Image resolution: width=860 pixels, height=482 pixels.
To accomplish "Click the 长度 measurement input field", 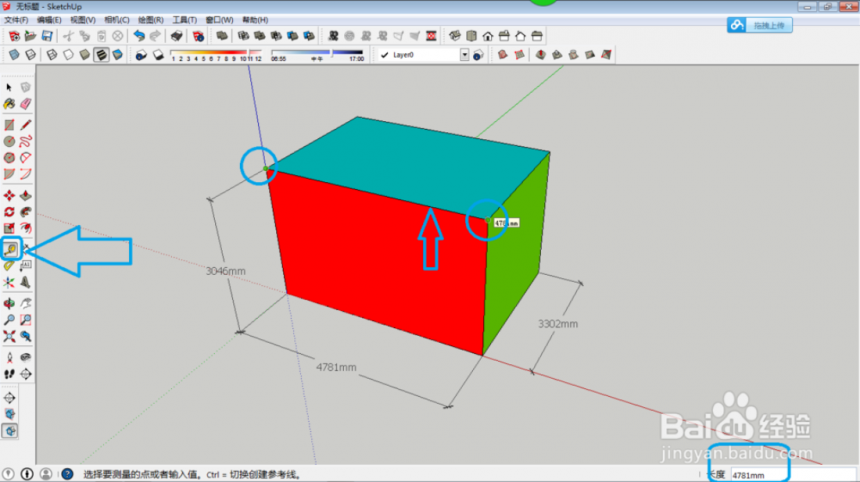I will [x=793, y=475].
